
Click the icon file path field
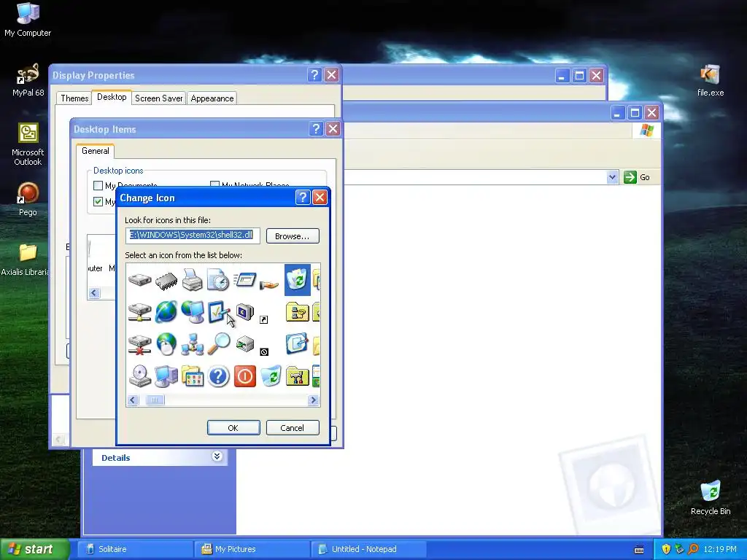(x=193, y=236)
